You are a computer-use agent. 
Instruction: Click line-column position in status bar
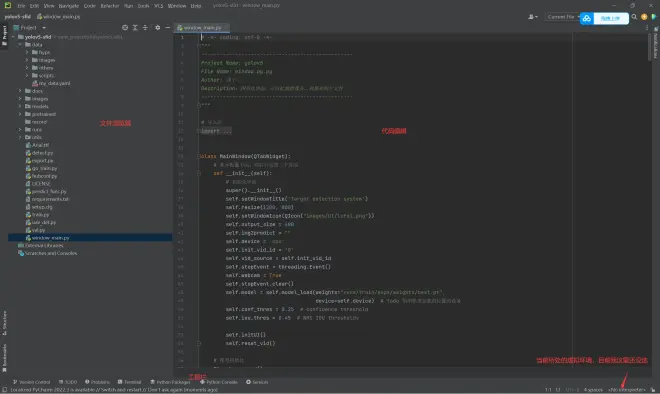[x=548, y=390]
